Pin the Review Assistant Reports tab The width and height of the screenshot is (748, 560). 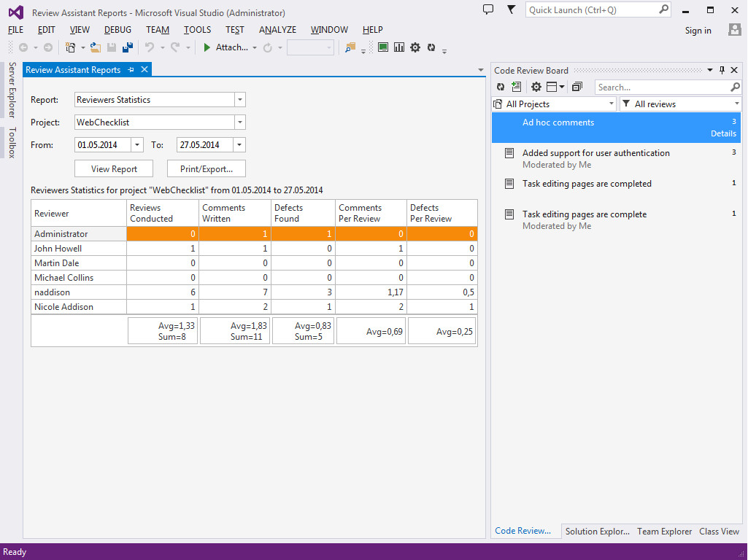(x=131, y=69)
